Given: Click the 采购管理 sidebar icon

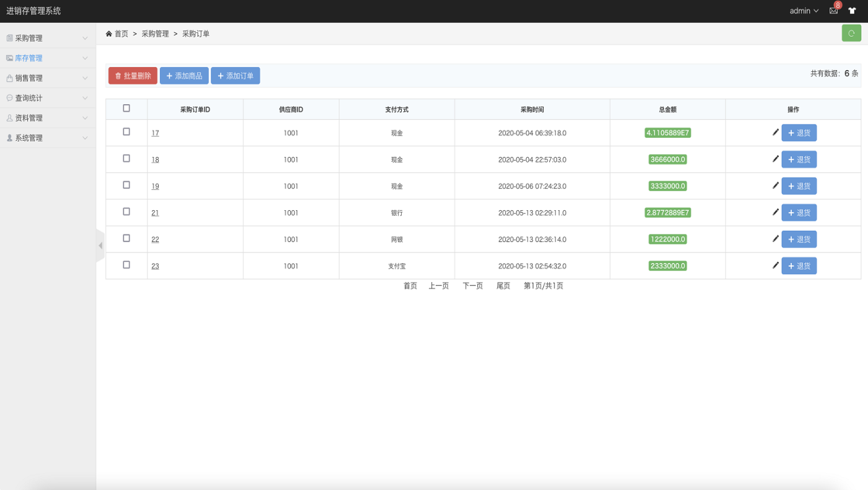Looking at the screenshot, I should tap(9, 38).
